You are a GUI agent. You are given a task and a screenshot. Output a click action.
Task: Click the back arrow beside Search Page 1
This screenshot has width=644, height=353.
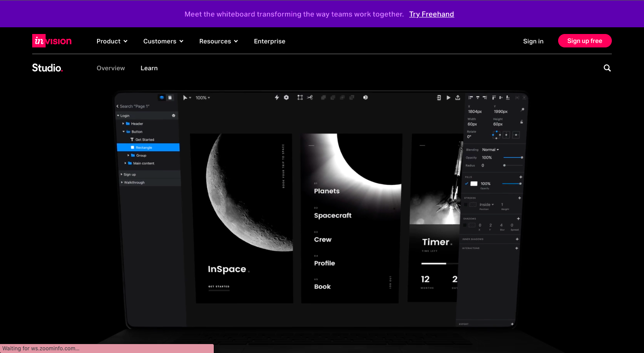(x=118, y=106)
